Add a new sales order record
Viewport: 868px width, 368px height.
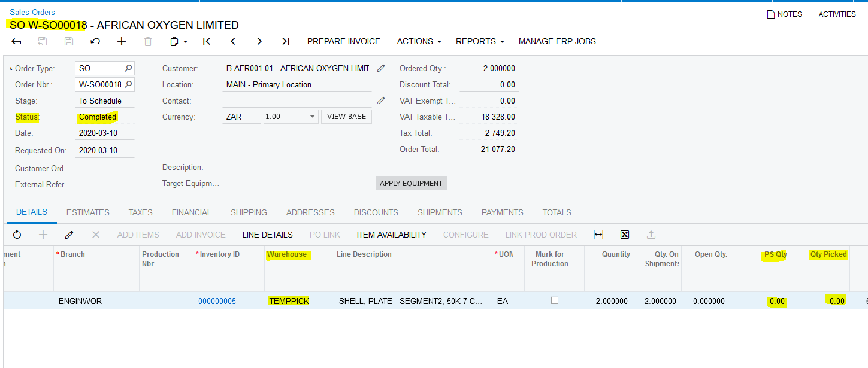tap(122, 41)
